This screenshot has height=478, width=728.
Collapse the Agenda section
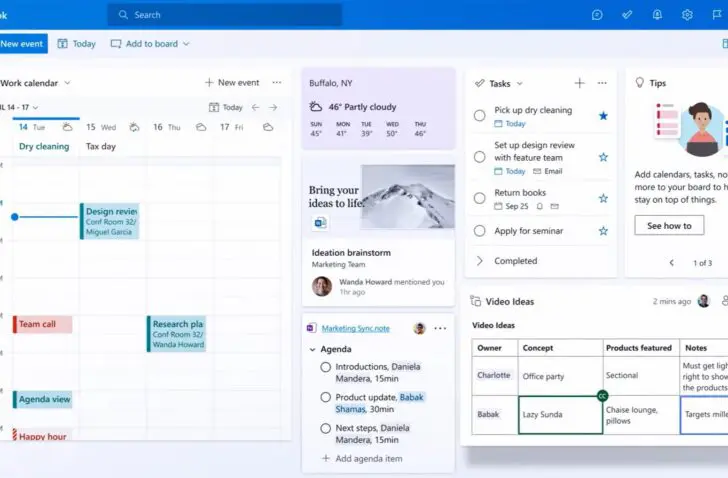click(x=312, y=349)
